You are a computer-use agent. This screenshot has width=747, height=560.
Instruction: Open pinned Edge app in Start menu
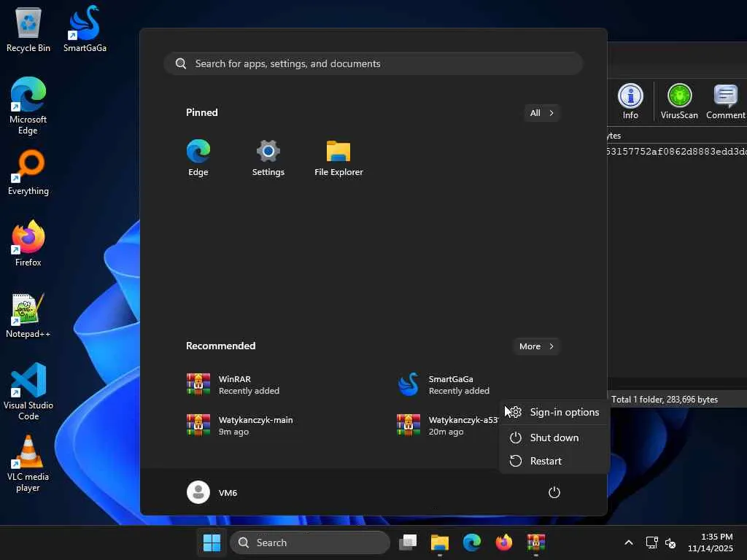(x=198, y=158)
